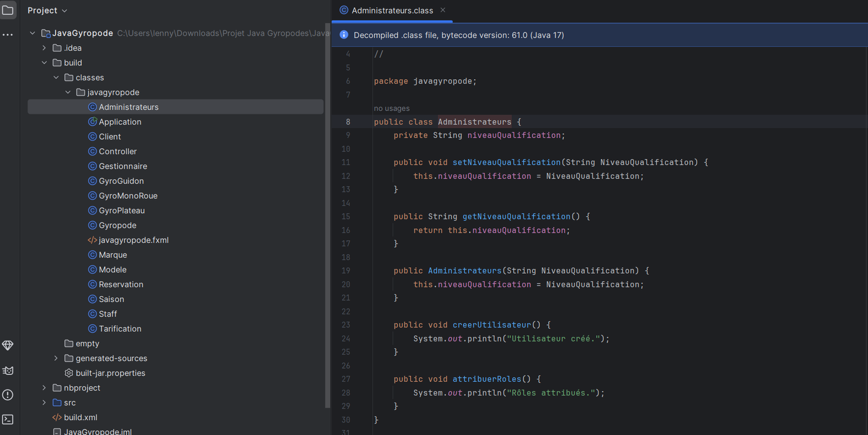
Task: Close the Administrateurs.class tab
Action: (x=443, y=10)
